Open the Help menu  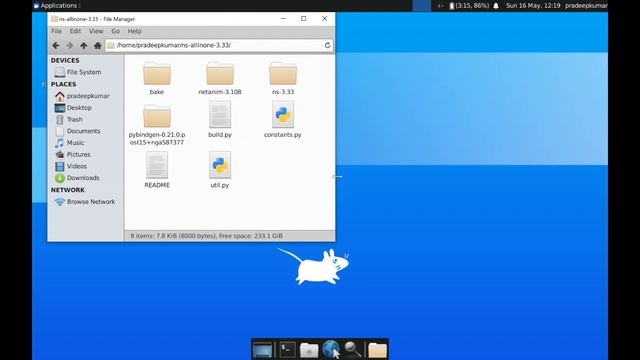point(134,31)
